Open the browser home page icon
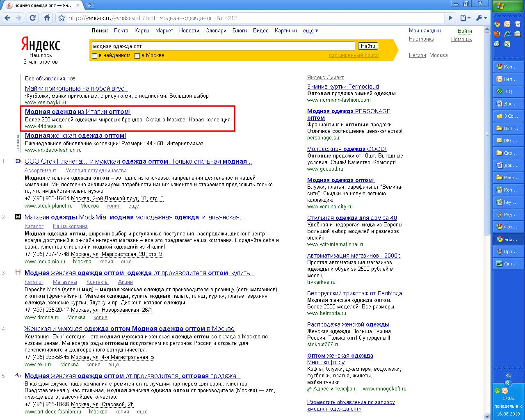525x420 pixels. pyautogui.click(x=47, y=18)
